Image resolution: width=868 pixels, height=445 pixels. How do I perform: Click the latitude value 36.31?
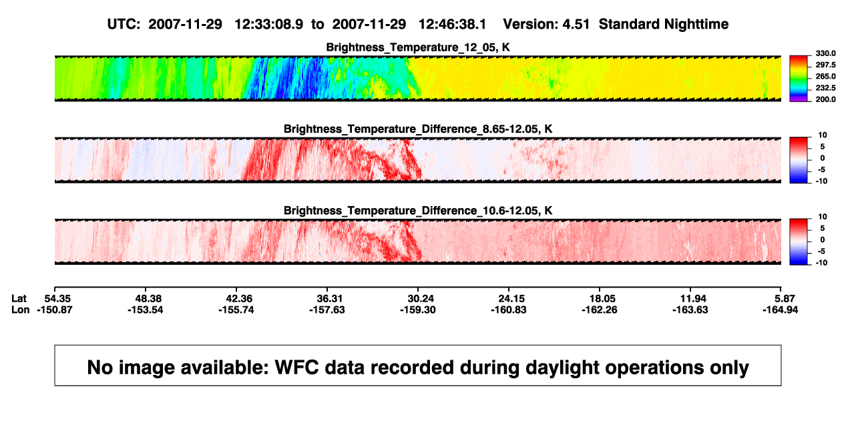328,298
